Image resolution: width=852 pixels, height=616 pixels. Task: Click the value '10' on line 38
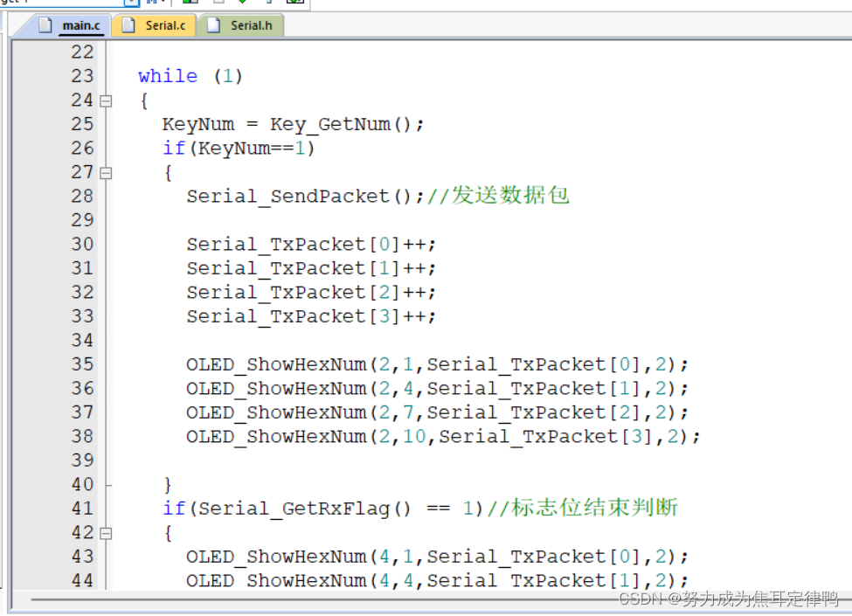click(414, 436)
